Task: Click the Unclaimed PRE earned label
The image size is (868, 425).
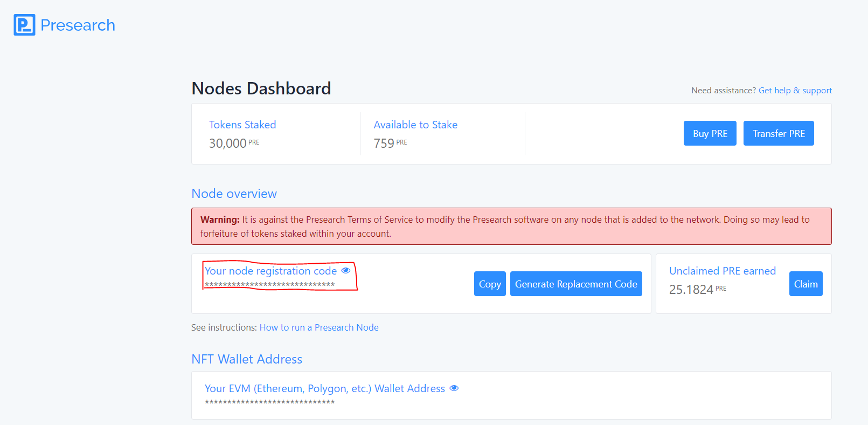Action: [x=722, y=271]
